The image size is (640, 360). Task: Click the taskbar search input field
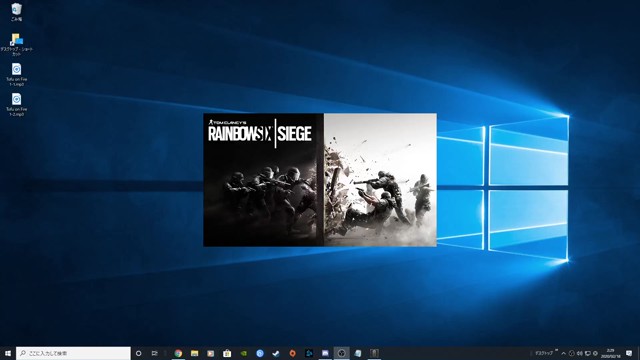pos(73,353)
